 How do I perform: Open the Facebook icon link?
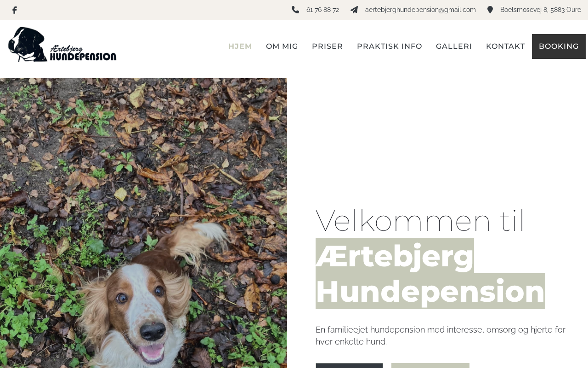click(x=15, y=10)
